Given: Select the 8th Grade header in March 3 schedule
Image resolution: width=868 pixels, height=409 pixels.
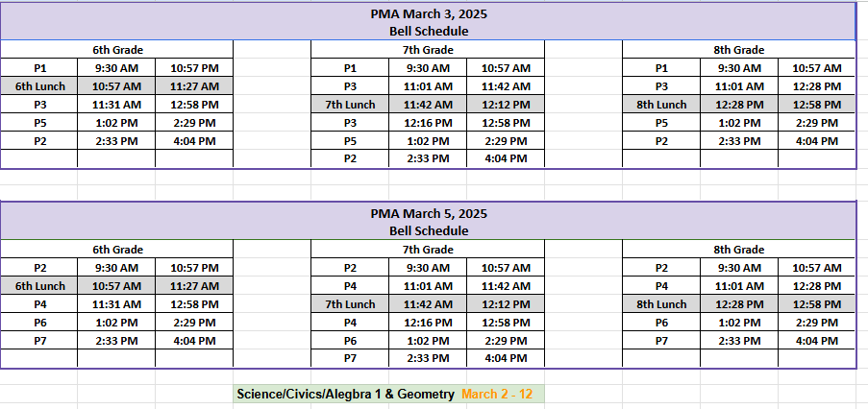Looking at the screenshot, I should point(738,50).
